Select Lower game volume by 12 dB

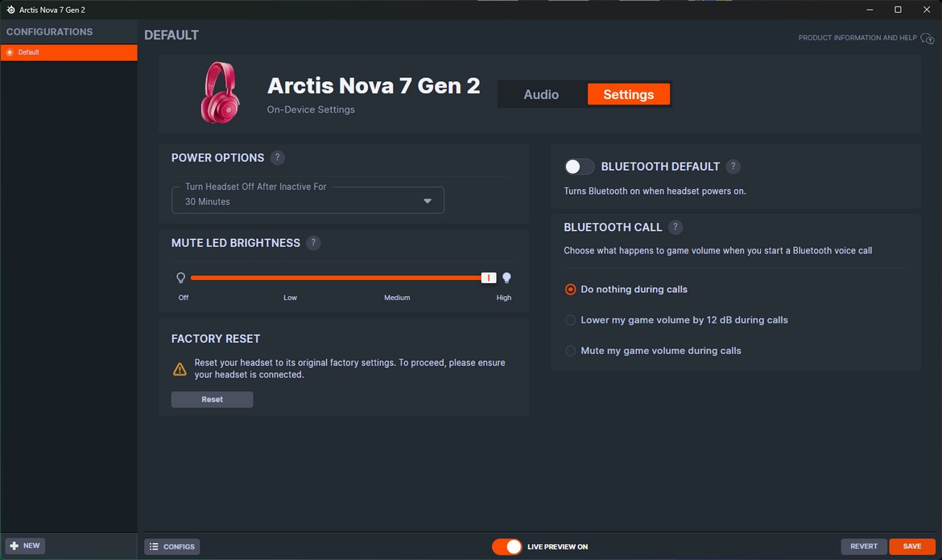[x=571, y=320]
